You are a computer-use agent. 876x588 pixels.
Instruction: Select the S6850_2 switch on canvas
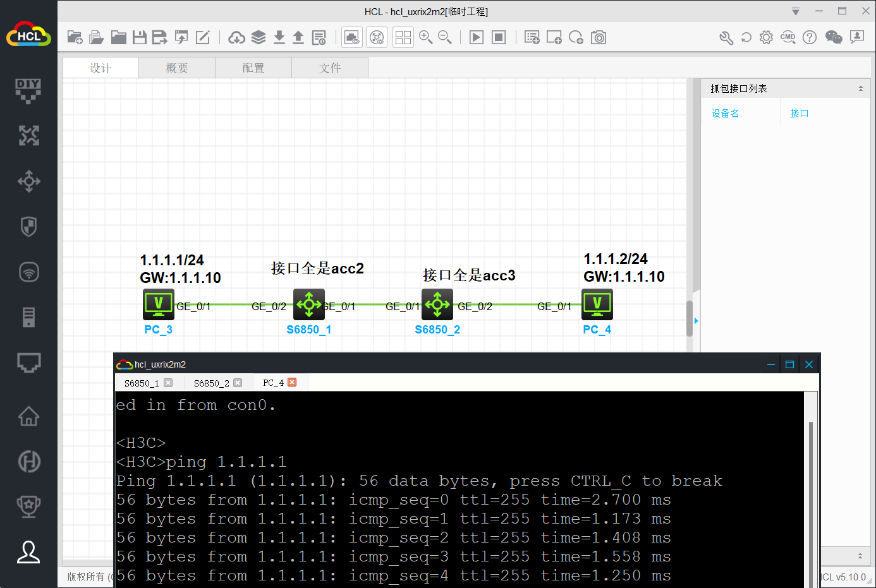point(437,304)
